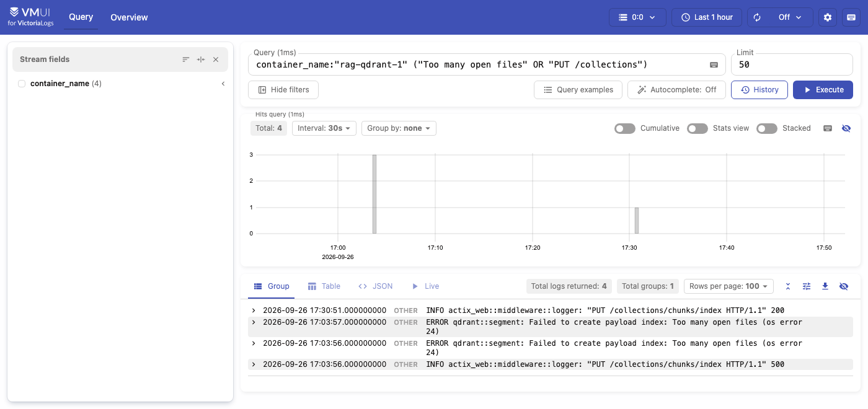
Task: Open the tenant 0:0 selector
Action: coord(637,17)
